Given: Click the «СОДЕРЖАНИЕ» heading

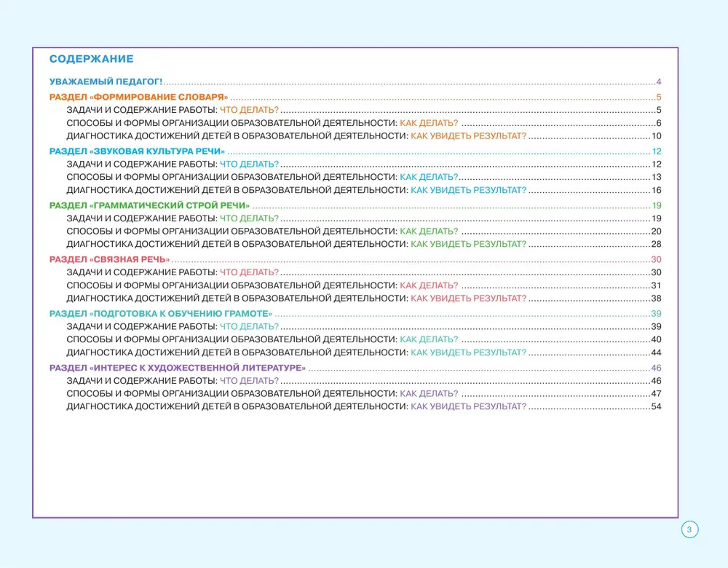Looking at the screenshot, I should 91,59.
